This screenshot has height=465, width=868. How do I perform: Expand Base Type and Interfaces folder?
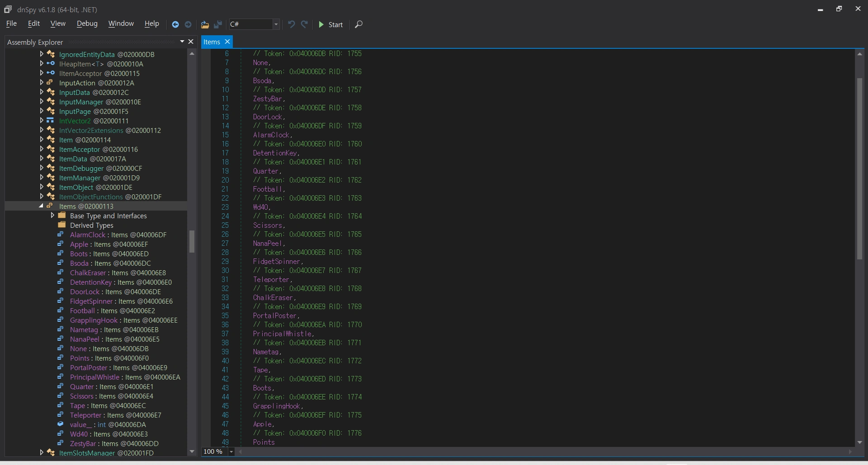click(x=52, y=216)
